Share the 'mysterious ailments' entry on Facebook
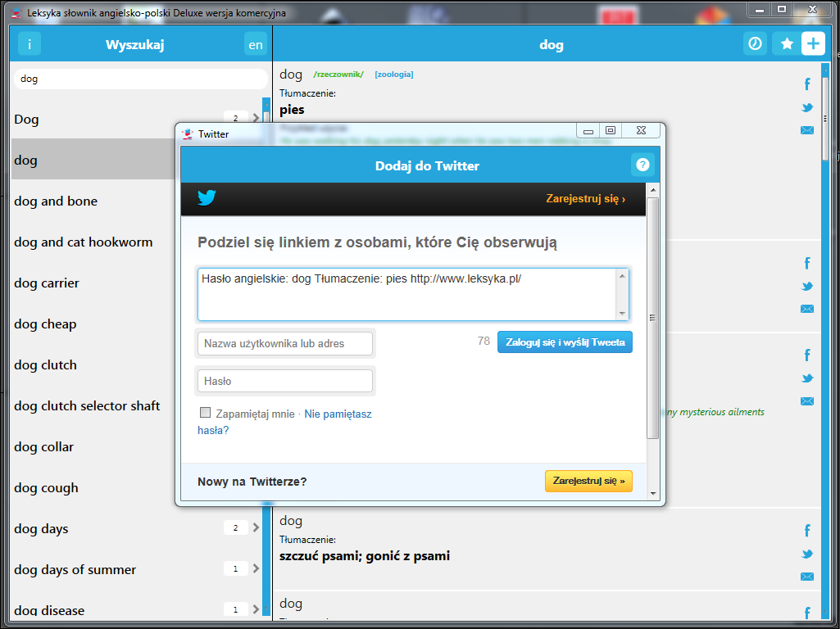The width and height of the screenshot is (840, 629). pyautogui.click(x=806, y=355)
